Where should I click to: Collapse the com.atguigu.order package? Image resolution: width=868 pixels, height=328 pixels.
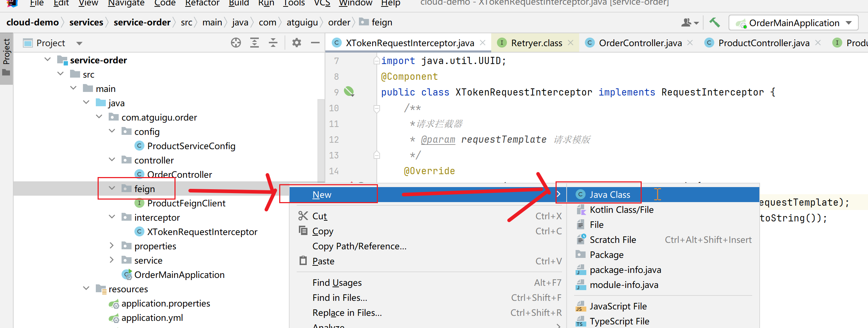pos(99,117)
